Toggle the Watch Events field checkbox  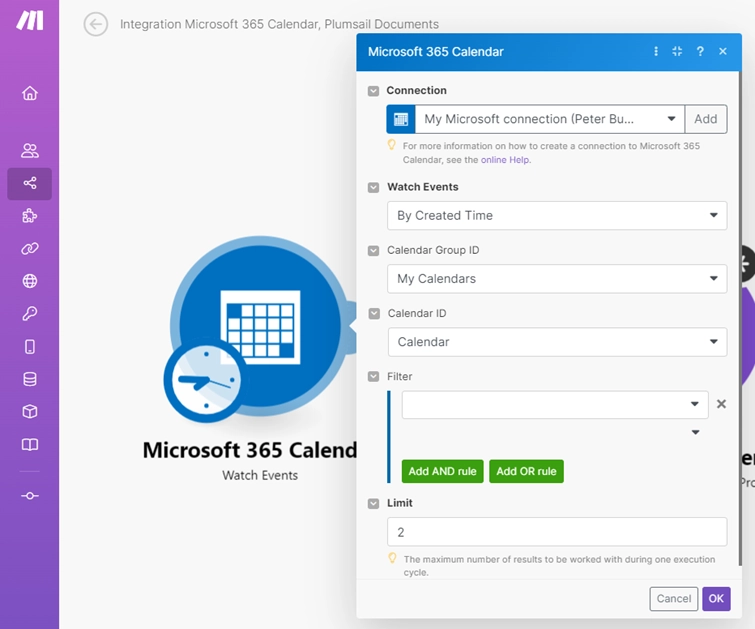click(373, 187)
